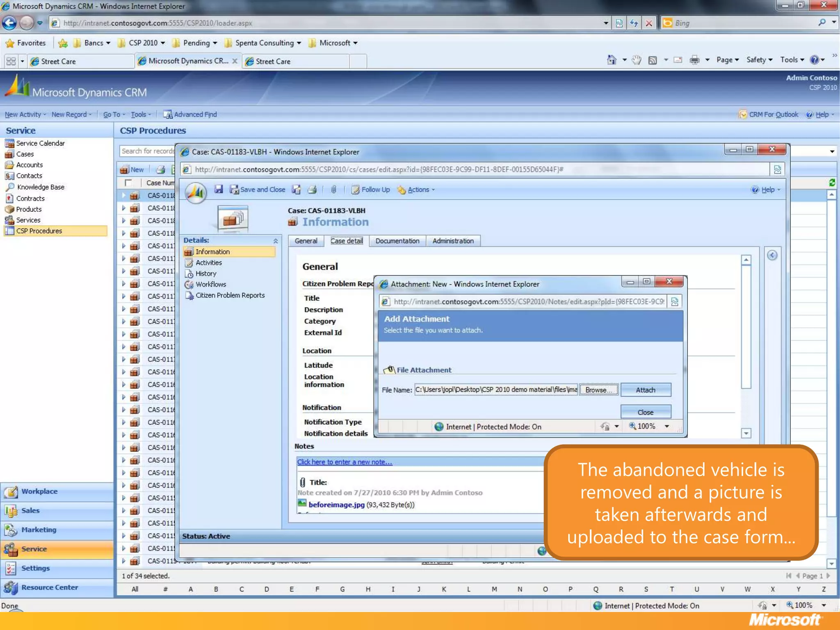This screenshot has width=840, height=630.
Task: Open the beforeimage.jpg attachment link
Action: click(x=336, y=504)
